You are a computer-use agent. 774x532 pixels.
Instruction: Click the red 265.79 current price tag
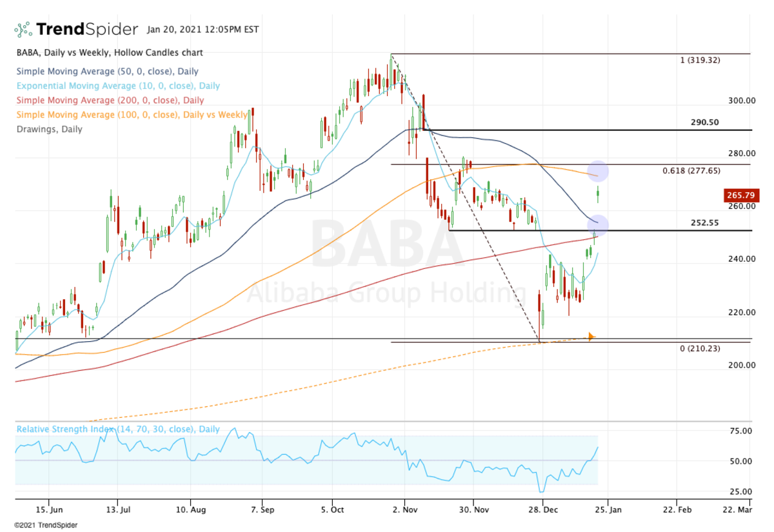[x=742, y=195]
